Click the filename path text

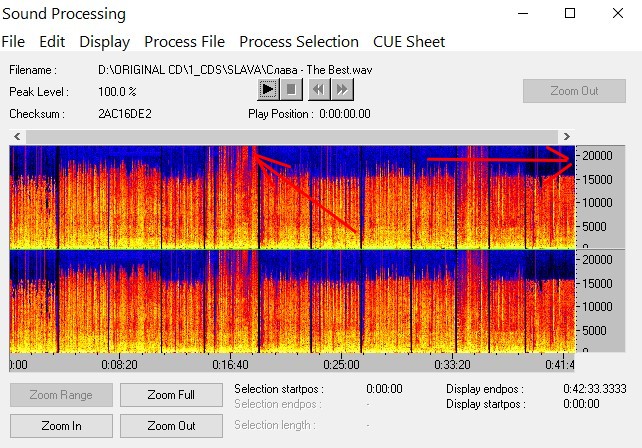235,70
